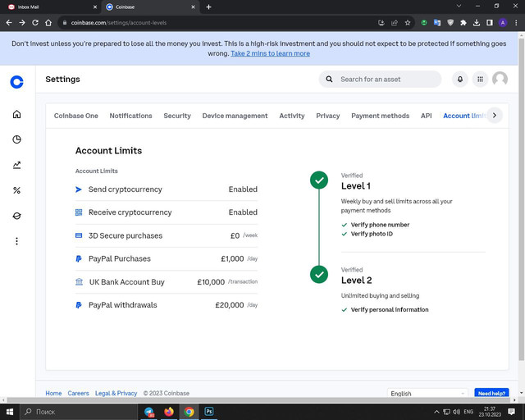Reload the Coinbase page
525x420 pixels.
pos(35,22)
